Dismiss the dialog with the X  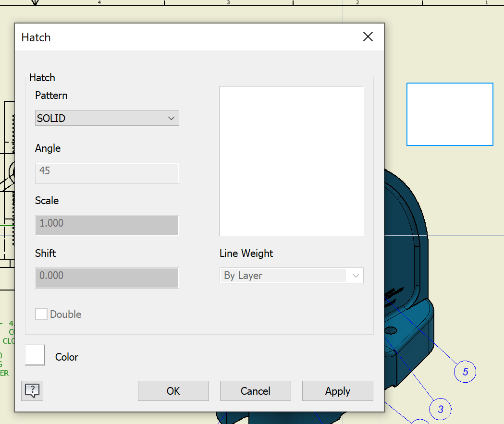pyautogui.click(x=368, y=36)
